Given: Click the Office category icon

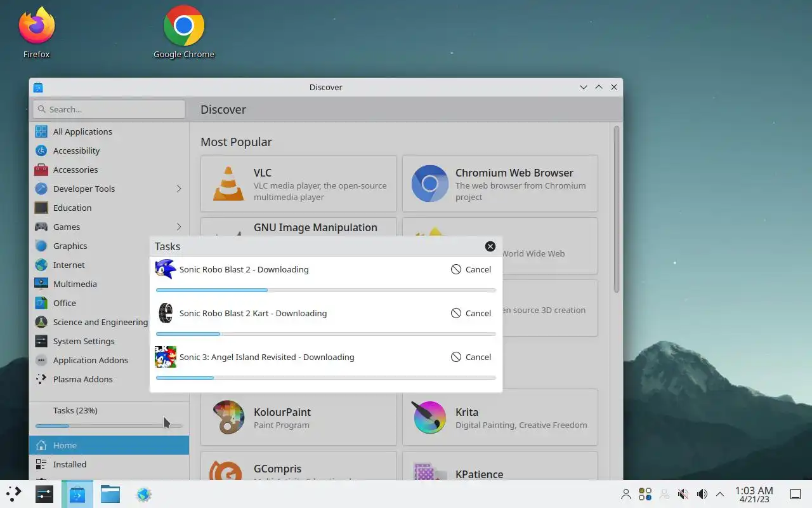Looking at the screenshot, I should coord(41,303).
